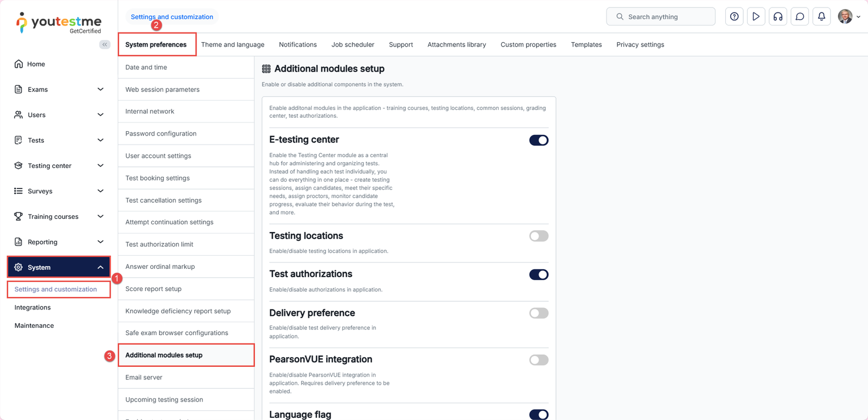Open notifications bell icon
The image size is (868, 420).
821,17
